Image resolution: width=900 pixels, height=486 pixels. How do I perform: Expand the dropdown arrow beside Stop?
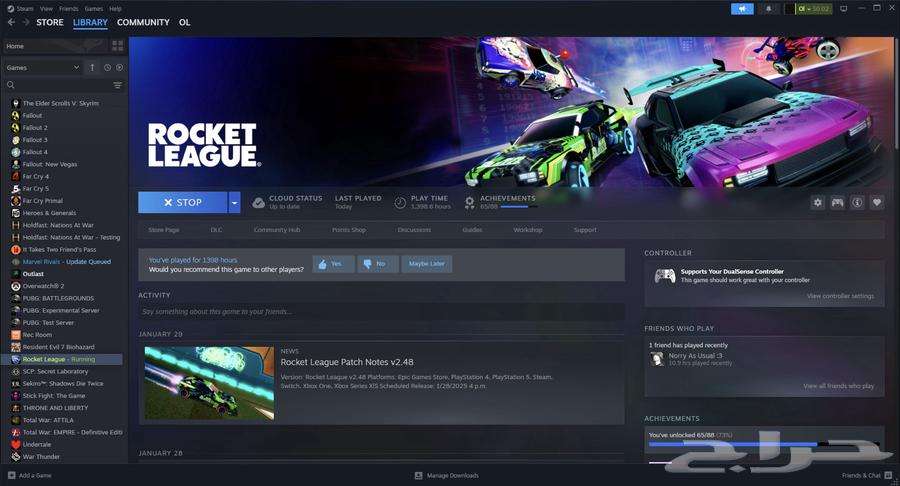(x=234, y=203)
